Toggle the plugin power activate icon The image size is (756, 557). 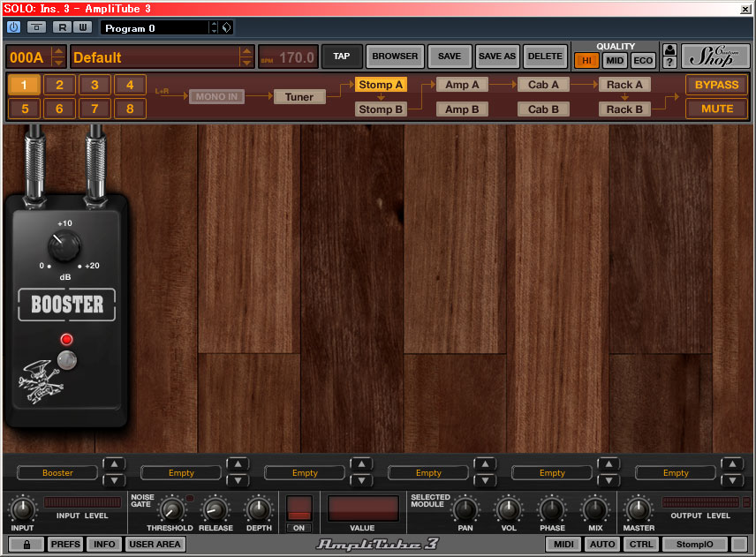(13, 27)
